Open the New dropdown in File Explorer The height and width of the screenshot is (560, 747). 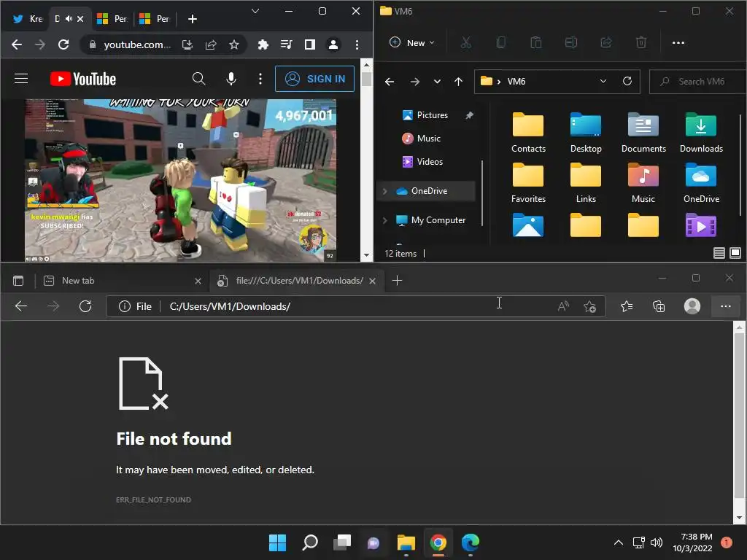412,43
